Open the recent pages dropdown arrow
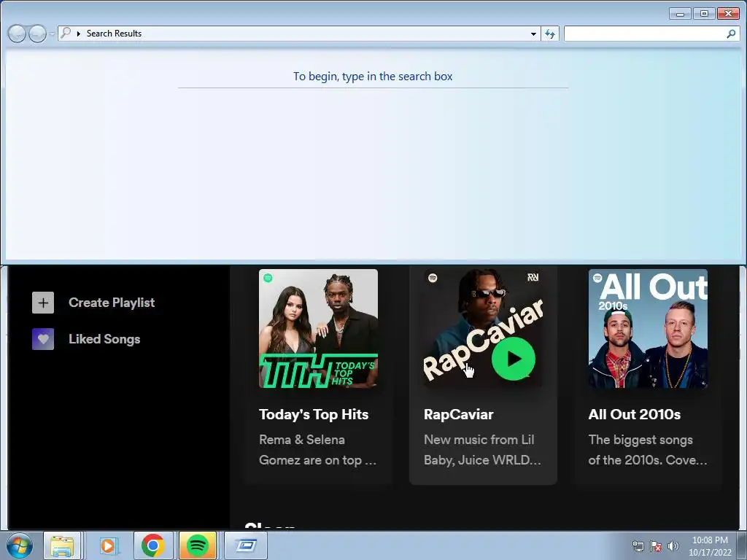This screenshot has height=560, width=747. [52, 34]
